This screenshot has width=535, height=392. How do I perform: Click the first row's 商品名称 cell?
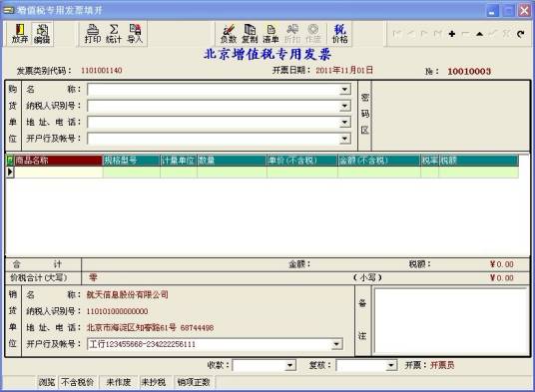[58, 173]
